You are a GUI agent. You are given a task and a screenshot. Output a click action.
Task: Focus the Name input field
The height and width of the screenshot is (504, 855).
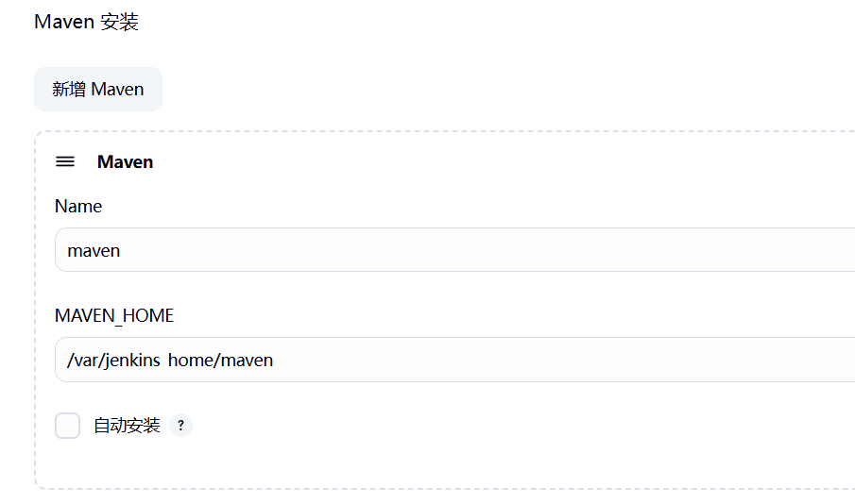(453, 250)
